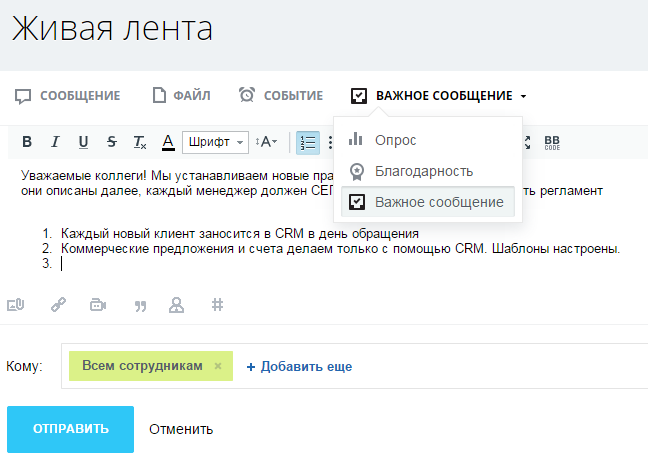Image resolution: width=648 pixels, height=465 pixels.
Task: Click inside the Кому recipients field
Action: click(x=355, y=366)
